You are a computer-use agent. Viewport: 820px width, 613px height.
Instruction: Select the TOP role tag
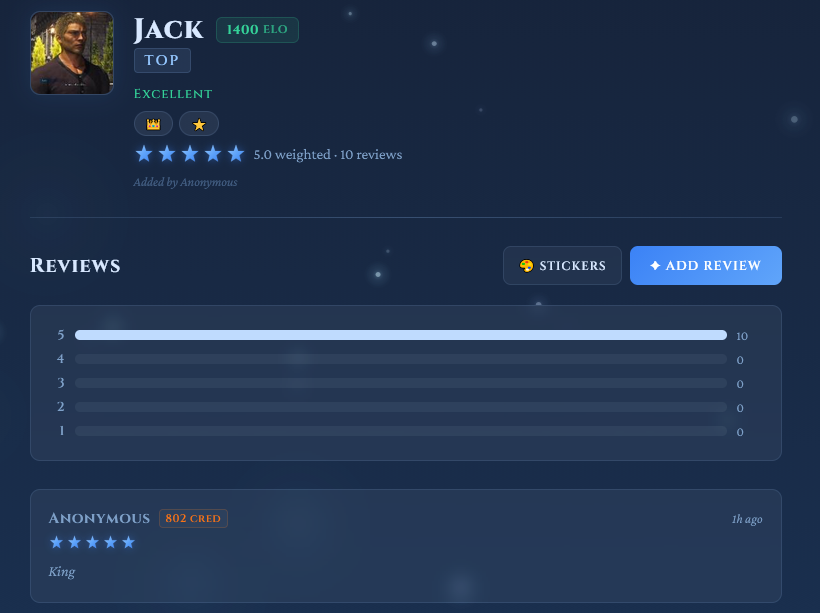162,60
